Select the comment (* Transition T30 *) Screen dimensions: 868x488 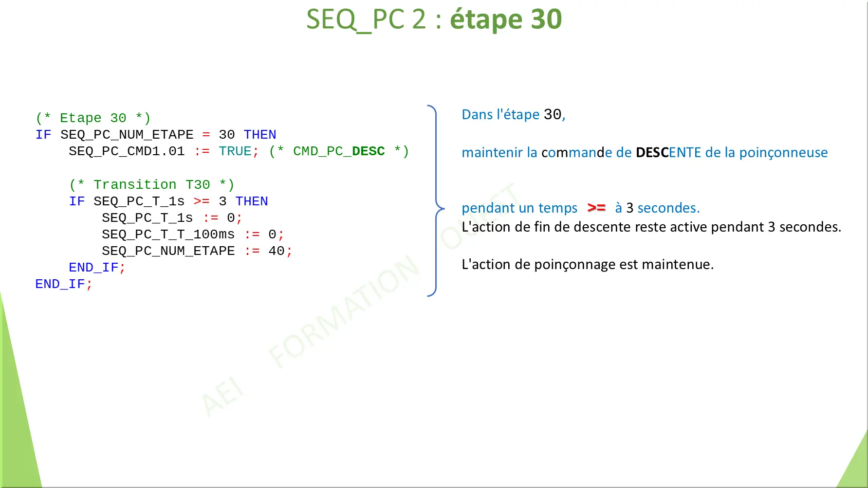coord(151,184)
